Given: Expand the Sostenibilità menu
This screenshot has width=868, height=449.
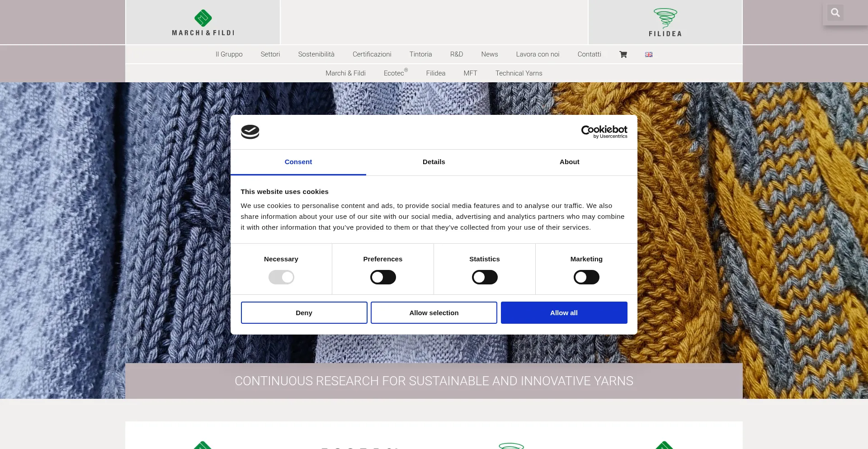Looking at the screenshot, I should [316, 54].
